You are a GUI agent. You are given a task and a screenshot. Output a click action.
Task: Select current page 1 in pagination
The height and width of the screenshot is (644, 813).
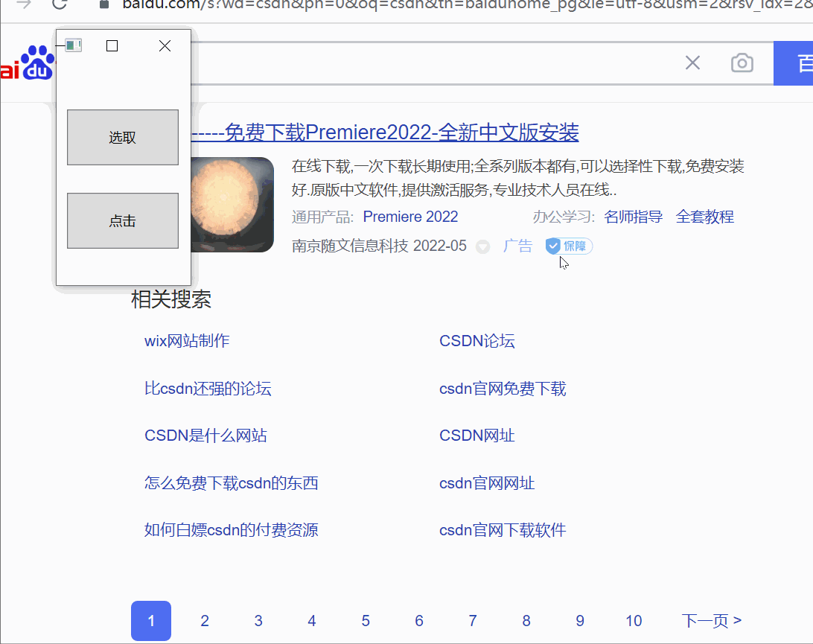151,621
